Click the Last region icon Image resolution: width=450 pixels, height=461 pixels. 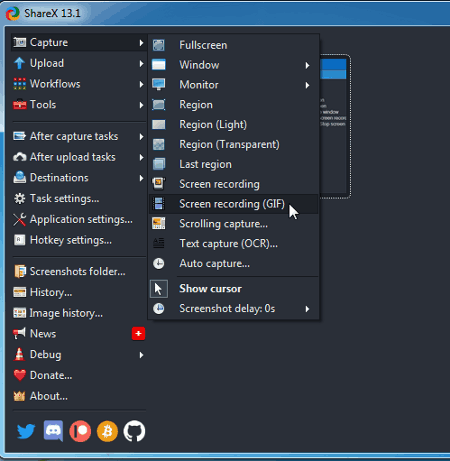pos(159,164)
